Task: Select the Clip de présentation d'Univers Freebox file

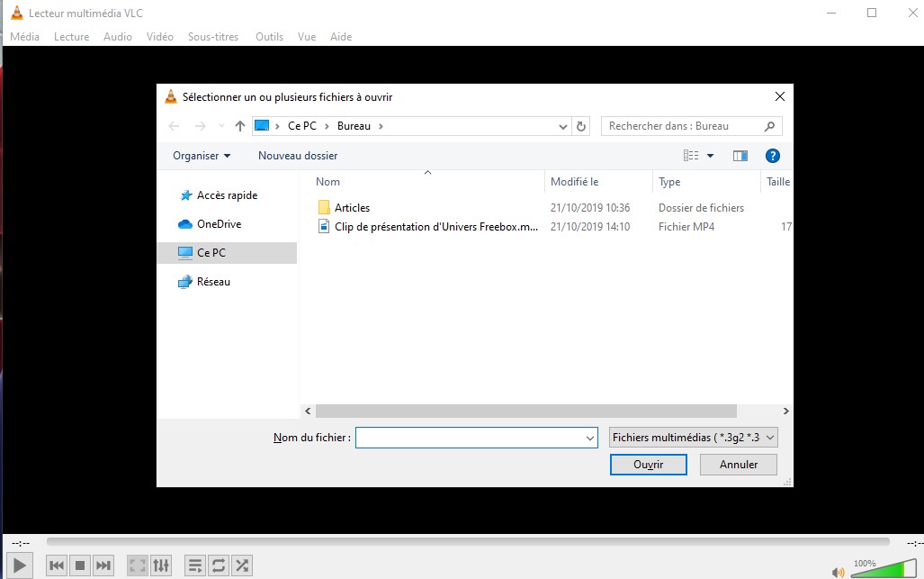Action: (435, 227)
